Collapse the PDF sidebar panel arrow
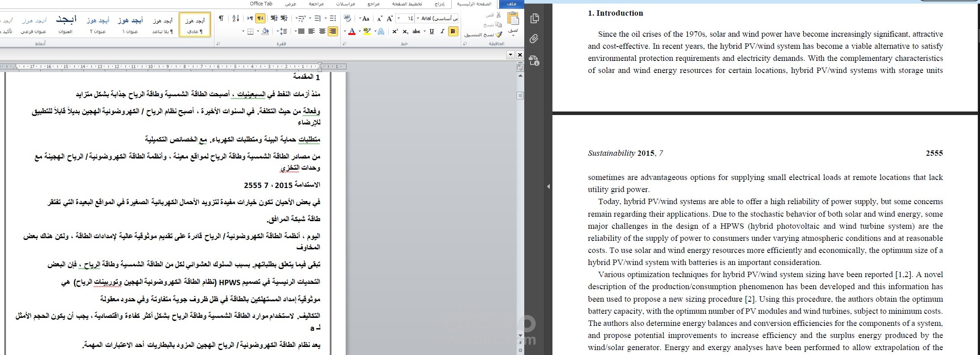Viewport: 980px width, 355px height. [x=548, y=186]
